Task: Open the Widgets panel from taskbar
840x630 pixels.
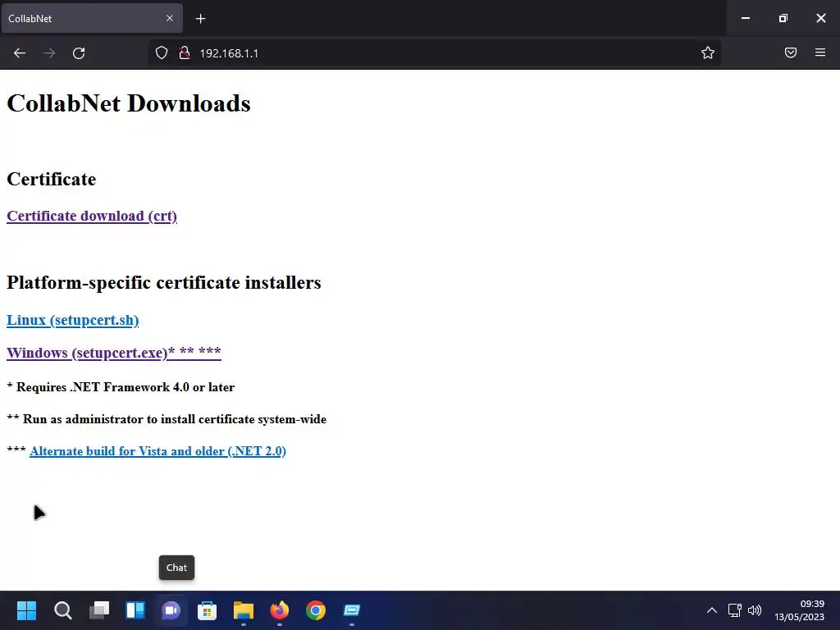Action: 135,610
